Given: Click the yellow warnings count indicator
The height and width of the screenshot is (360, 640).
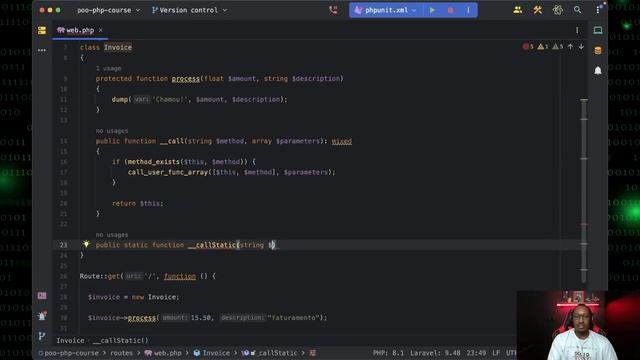Looking at the screenshot, I should pyautogui.click(x=543, y=47).
